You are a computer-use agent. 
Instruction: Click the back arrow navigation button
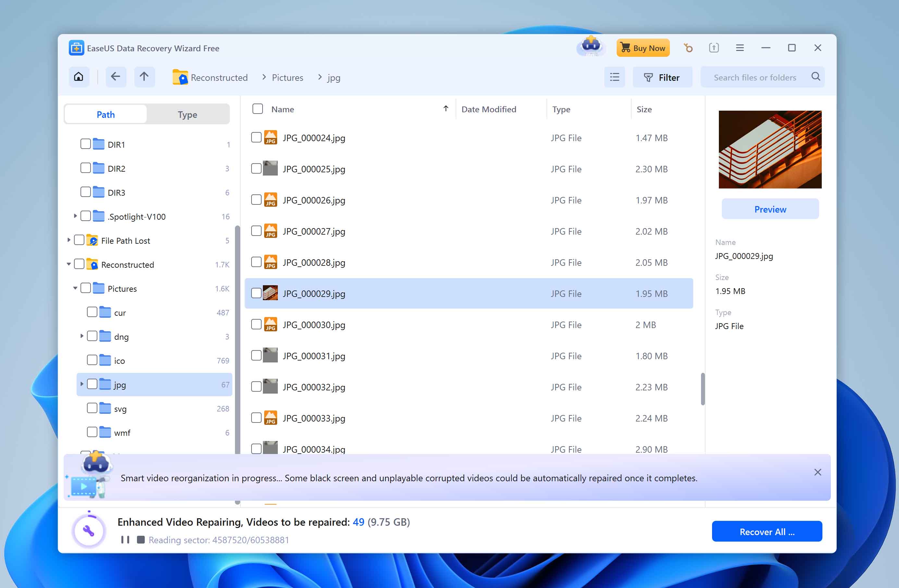click(116, 77)
